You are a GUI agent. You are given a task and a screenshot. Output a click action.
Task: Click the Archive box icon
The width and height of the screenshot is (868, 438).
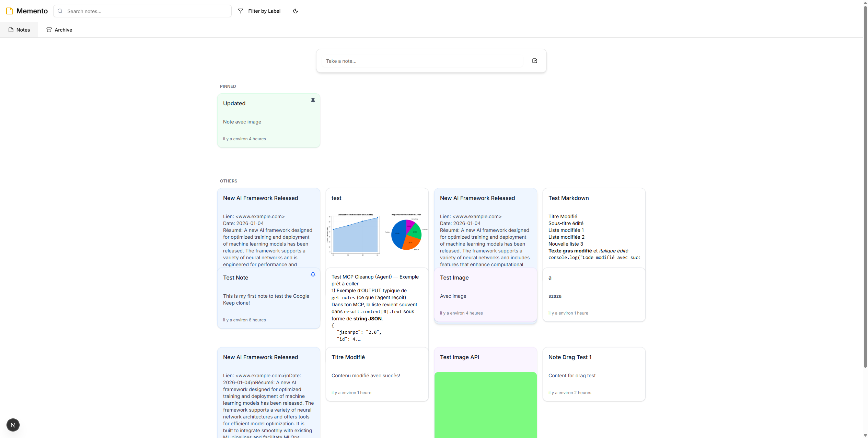49,30
